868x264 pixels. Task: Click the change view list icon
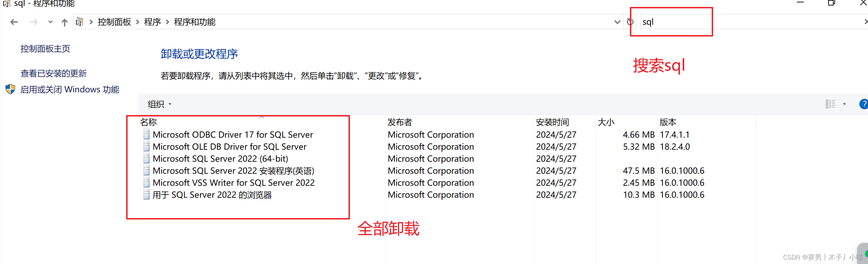pos(830,104)
